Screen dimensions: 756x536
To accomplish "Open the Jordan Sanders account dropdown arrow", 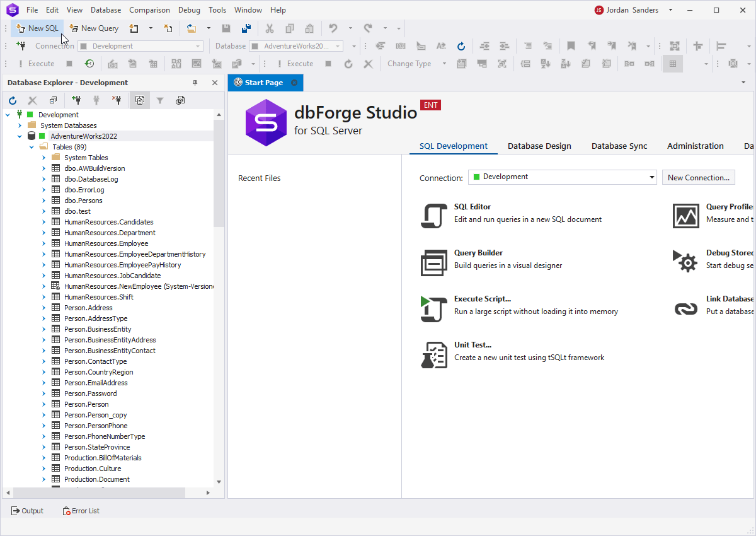I will pos(670,10).
